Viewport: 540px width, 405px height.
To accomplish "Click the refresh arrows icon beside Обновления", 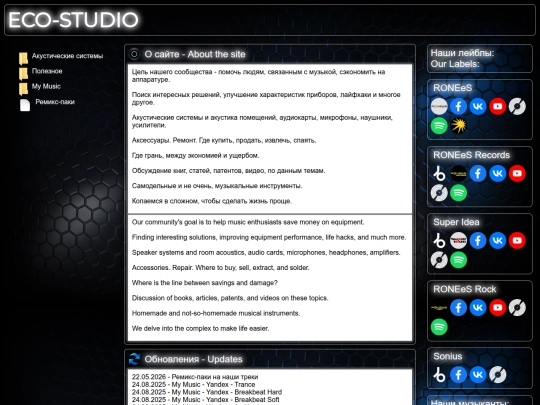I will pyautogui.click(x=134, y=359).
